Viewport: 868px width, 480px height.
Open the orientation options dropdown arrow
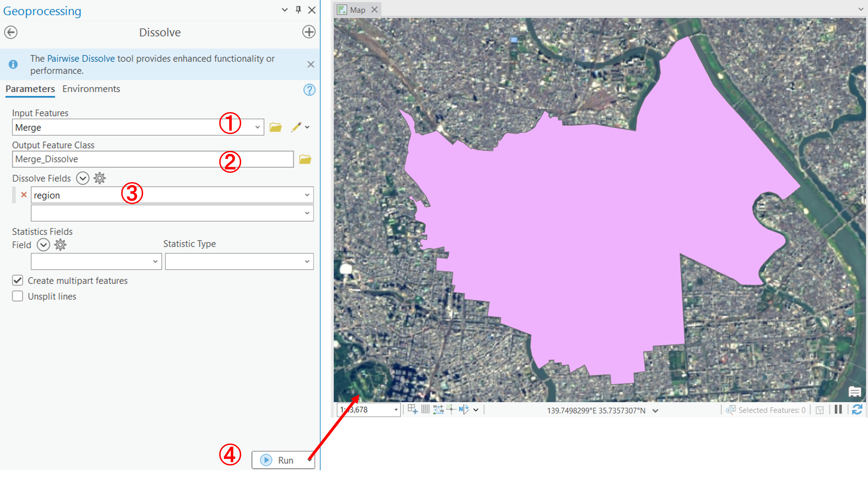coord(476,410)
